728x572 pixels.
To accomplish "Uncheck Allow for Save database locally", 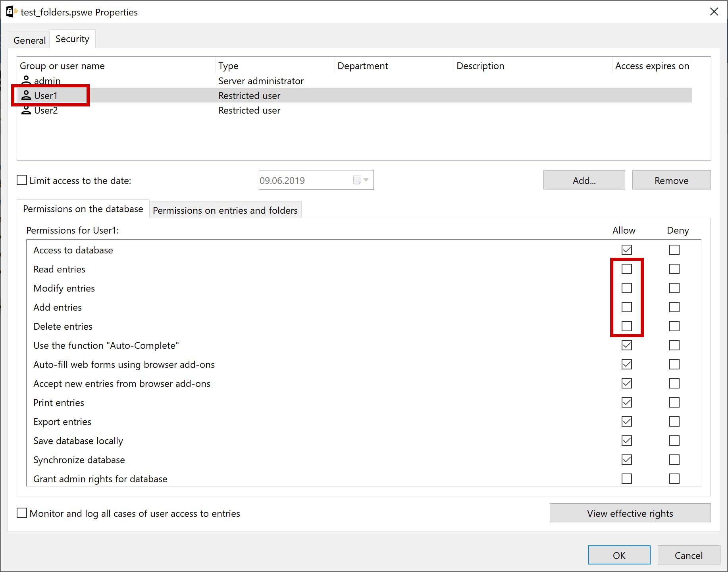I will pyautogui.click(x=627, y=441).
